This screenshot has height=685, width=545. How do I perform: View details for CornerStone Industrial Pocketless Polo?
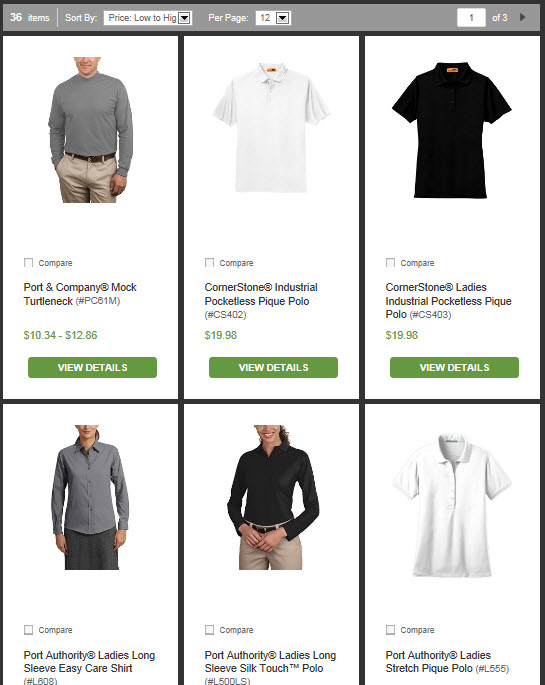[x=273, y=367]
